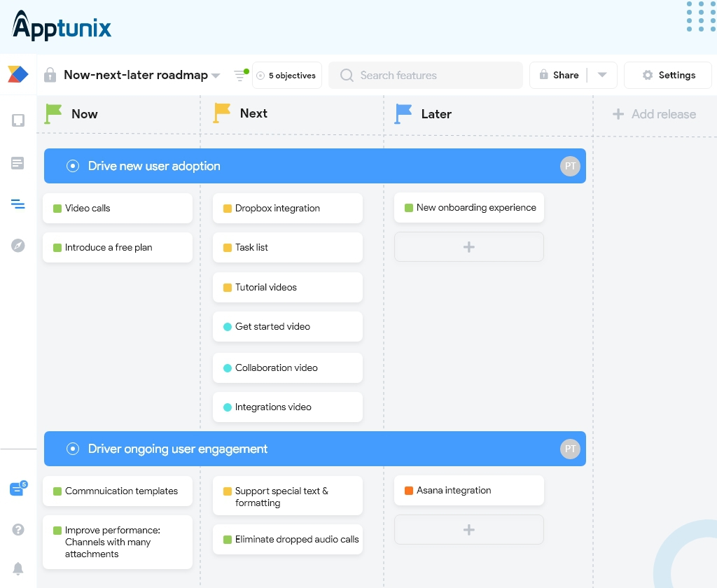
Task: Expand the Now-next-later roadmap title dropdown
Action: point(216,75)
